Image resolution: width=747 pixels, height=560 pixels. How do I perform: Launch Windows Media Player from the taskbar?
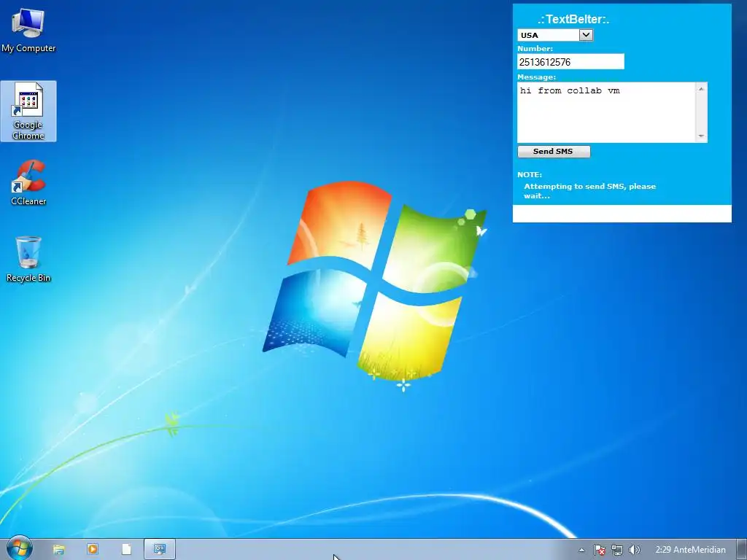click(93, 550)
